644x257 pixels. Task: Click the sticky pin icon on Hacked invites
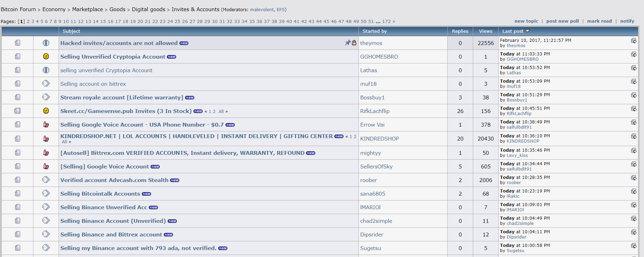click(x=348, y=43)
